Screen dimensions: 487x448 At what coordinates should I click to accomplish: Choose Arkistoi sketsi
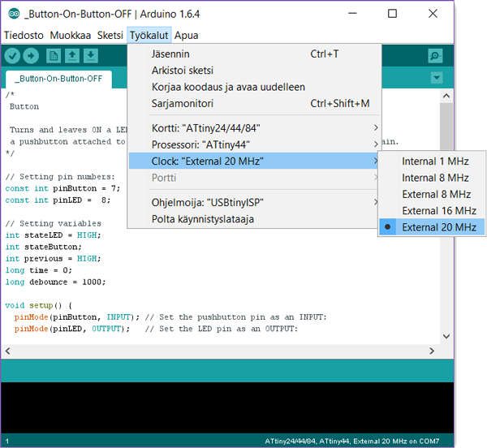point(254,71)
